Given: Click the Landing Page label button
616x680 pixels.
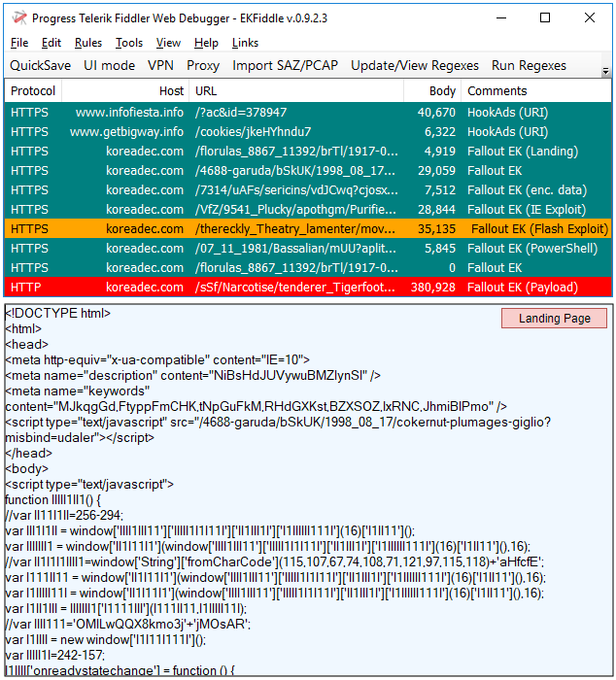Looking at the screenshot, I should pos(554,319).
